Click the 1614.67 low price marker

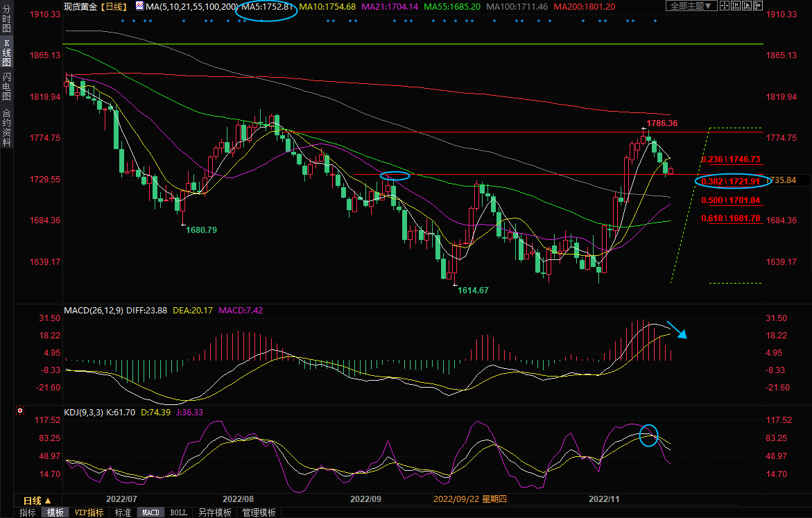(473, 290)
